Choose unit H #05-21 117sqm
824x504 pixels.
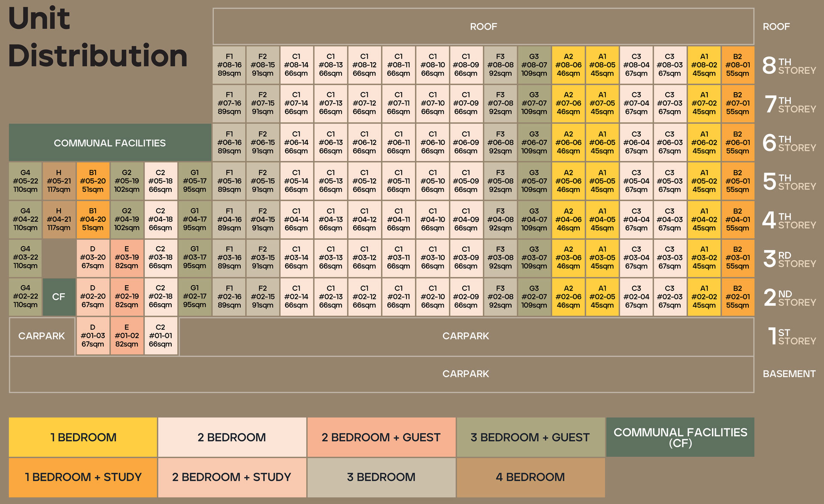click(x=59, y=181)
